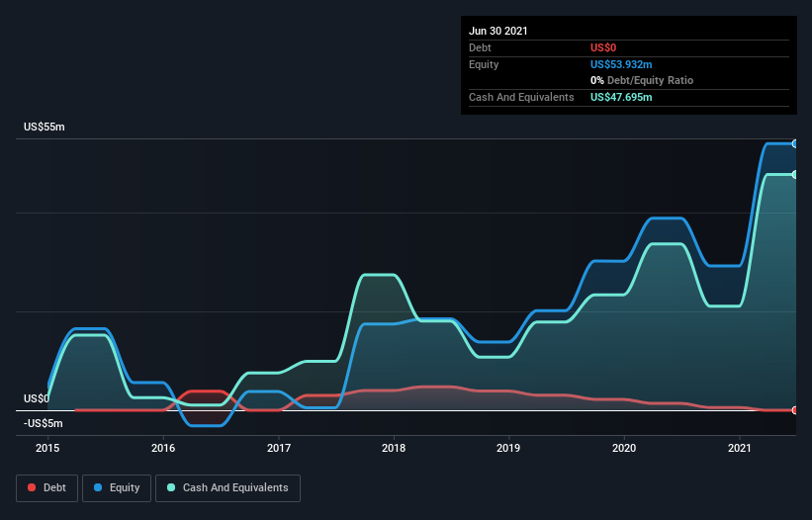The image size is (812, 520).
Task: Click the 2016 x-axis label
Action: 163,448
